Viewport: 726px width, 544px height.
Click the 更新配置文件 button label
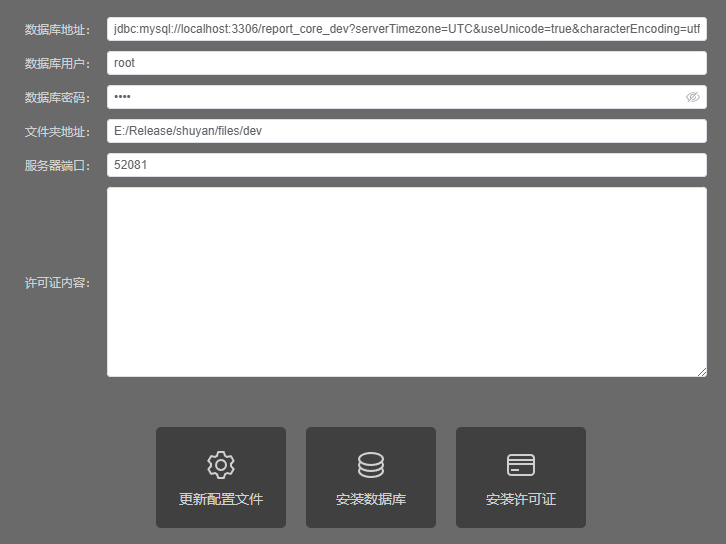coord(221,499)
